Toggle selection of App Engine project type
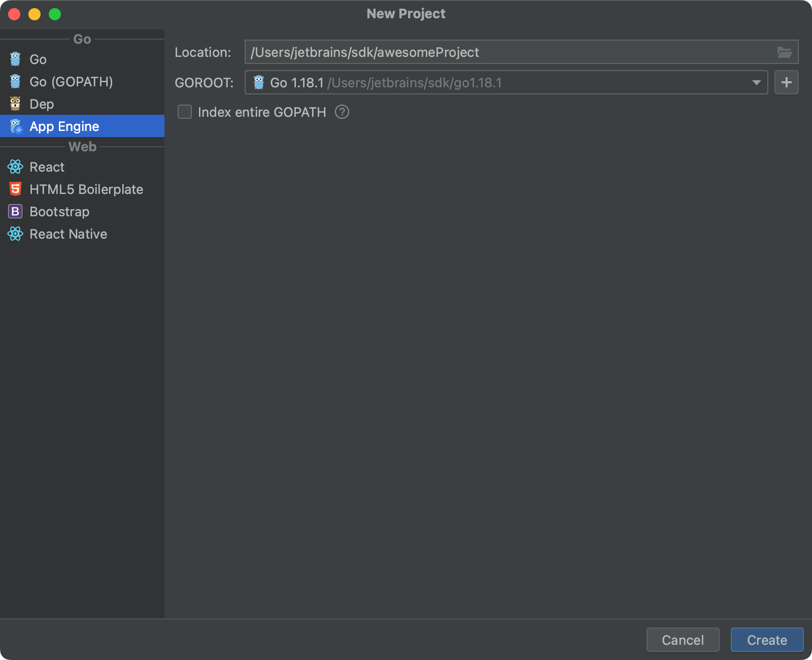Image resolution: width=812 pixels, height=660 pixels. point(64,126)
